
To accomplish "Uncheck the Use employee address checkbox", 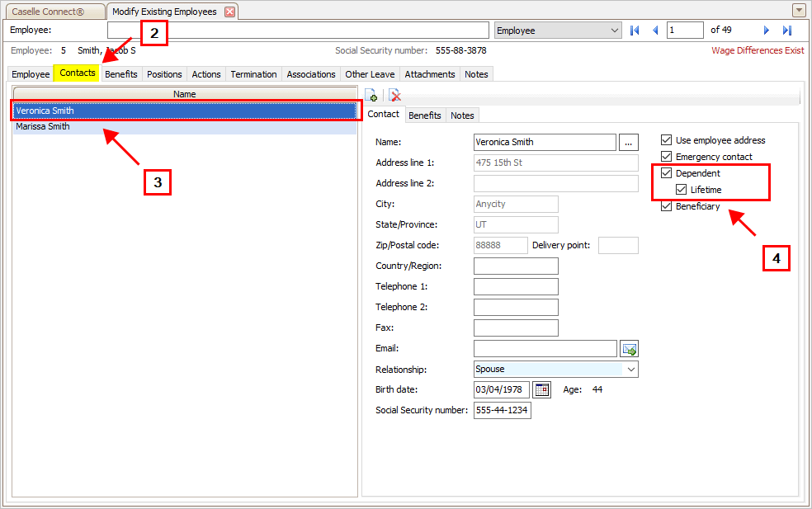I will pyautogui.click(x=667, y=140).
